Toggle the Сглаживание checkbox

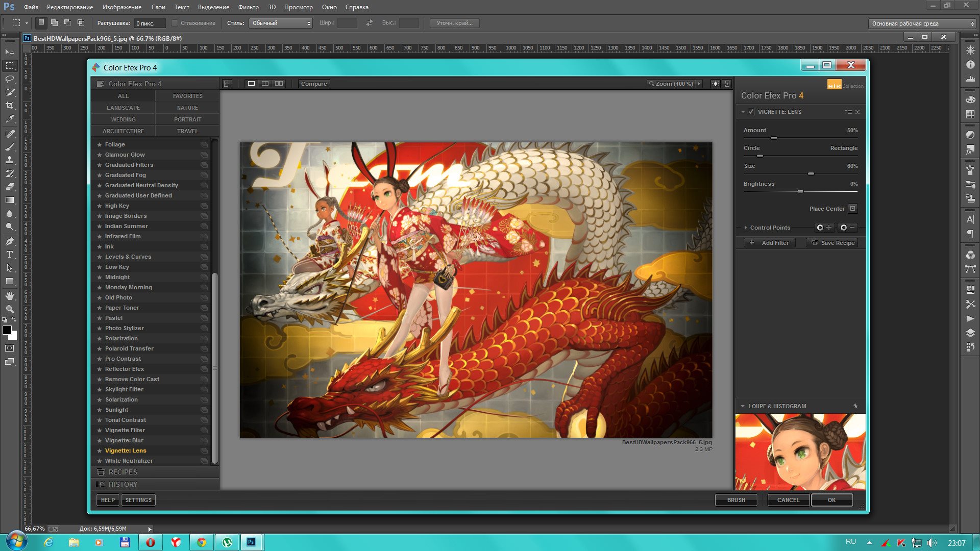point(175,23)
